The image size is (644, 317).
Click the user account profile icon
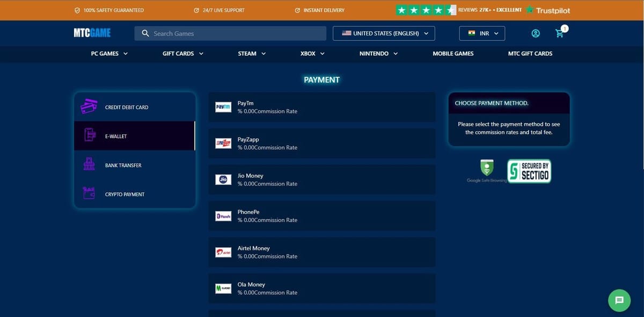pyautogui.click(x=535, y=33)
